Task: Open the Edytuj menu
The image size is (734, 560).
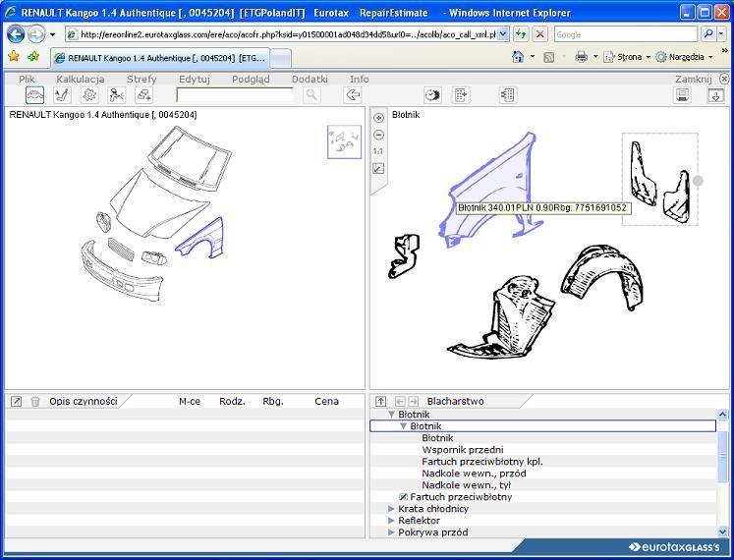Action: coord(195,79)
